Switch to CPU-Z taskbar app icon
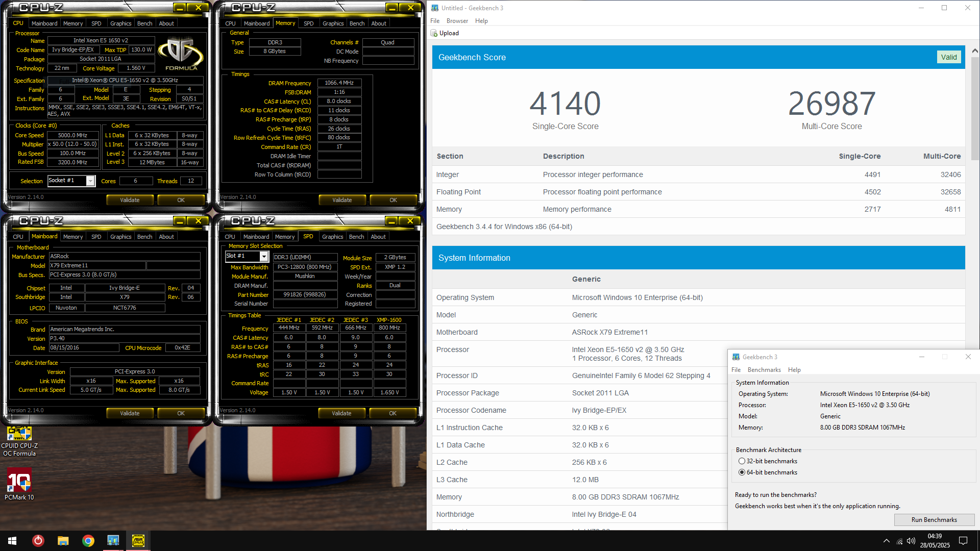The image size is (980, 551). 138,540
